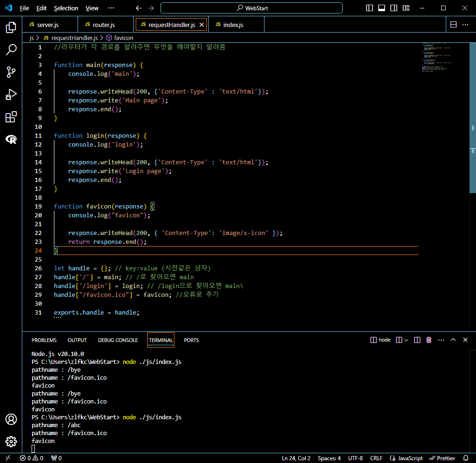Open a remote window from status bar
476x463 pixels.
pyautogui.click(x=8, y=458)
